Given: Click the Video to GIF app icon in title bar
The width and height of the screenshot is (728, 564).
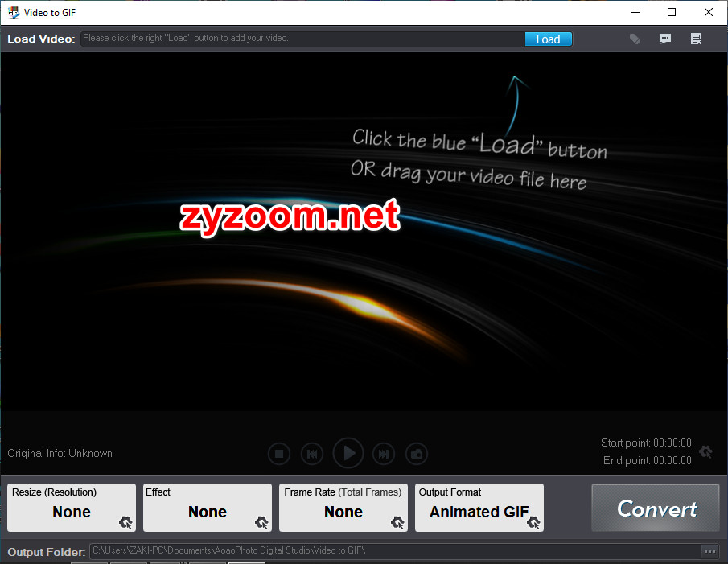Looking at the screenshot, I should click(14, 13).
